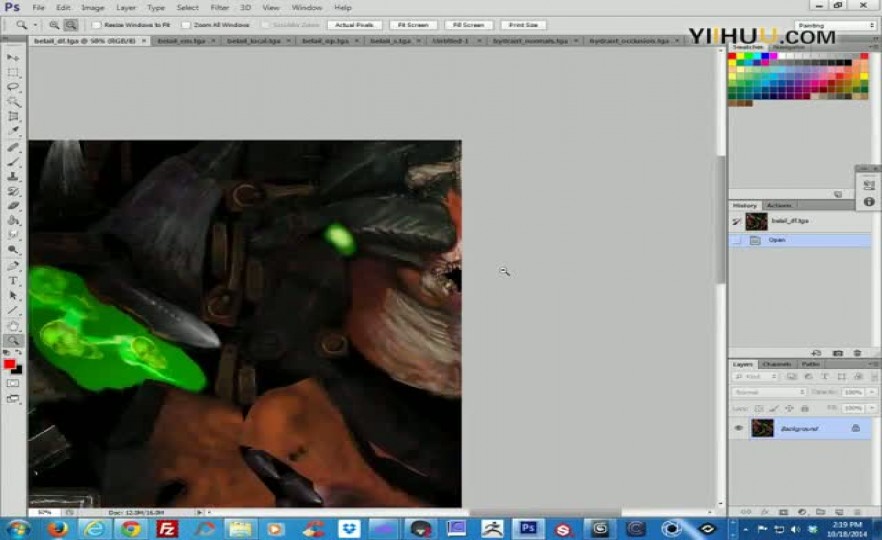Select the Zoom tool in toolbox
Image resolution: width=882 pixels, height=540 pixels.
coord(13,341)
